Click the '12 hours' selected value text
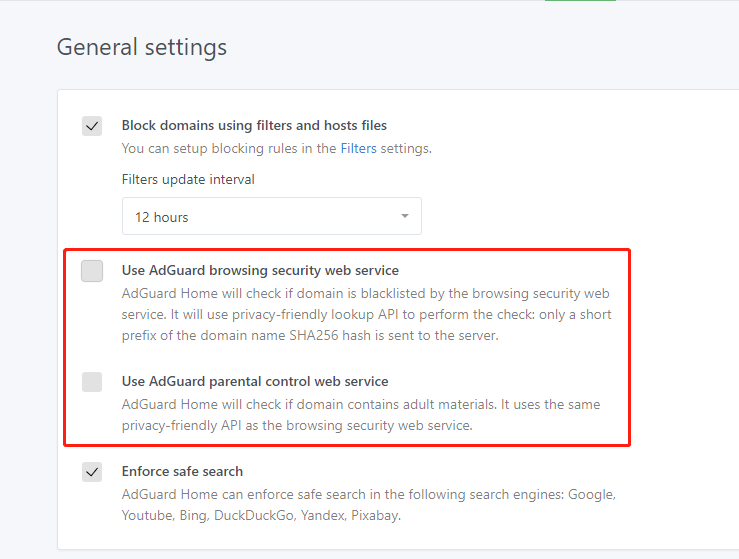Image resolution: width=739 pixels, height=559 pixels. pos(162,217)
